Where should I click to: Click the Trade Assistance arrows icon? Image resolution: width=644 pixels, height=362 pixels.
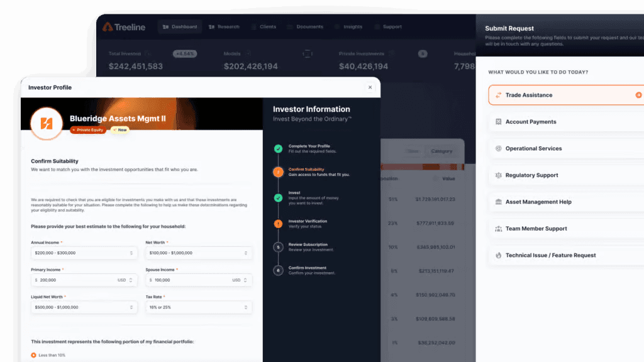click(498, 95)
